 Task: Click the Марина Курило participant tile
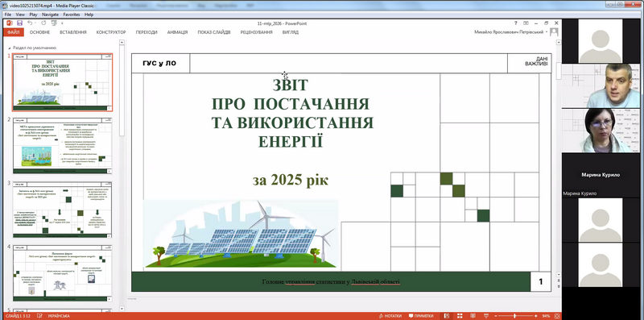[x=601, y=175]
